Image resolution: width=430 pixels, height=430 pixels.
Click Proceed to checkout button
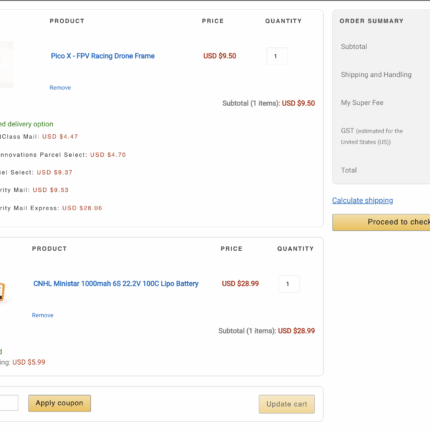381,222
